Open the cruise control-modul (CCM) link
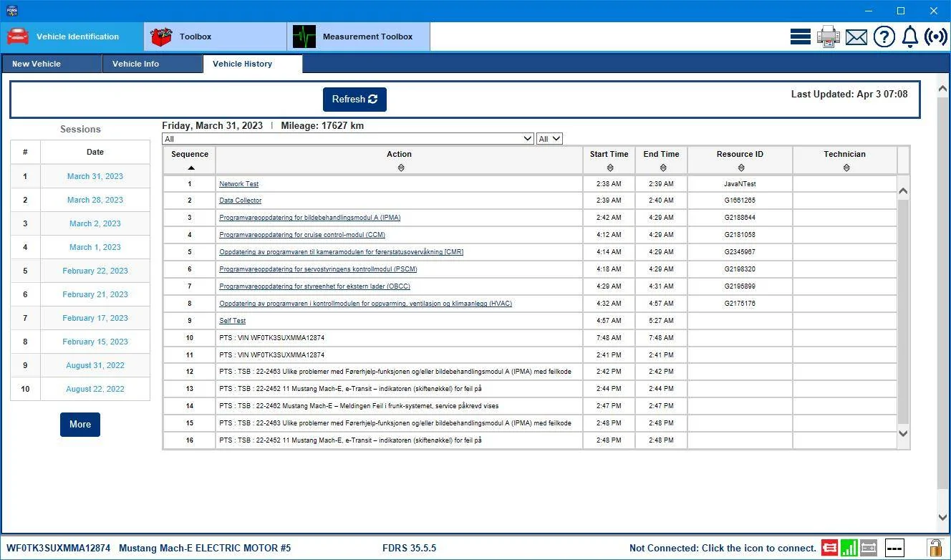 point(302,235)
